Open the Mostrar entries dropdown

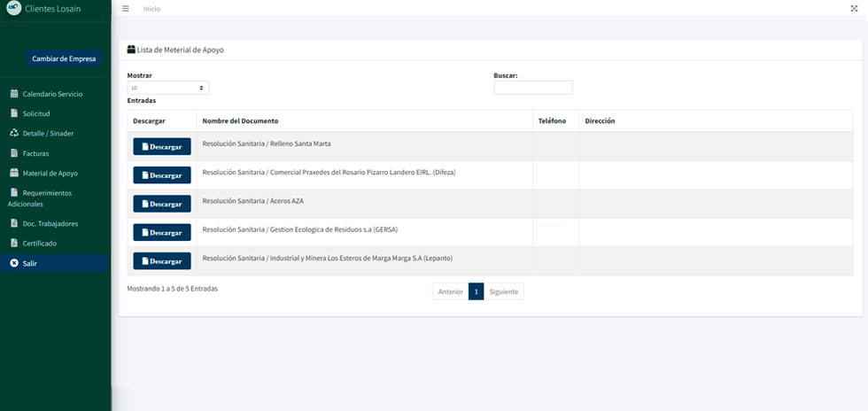coord(168,88)
